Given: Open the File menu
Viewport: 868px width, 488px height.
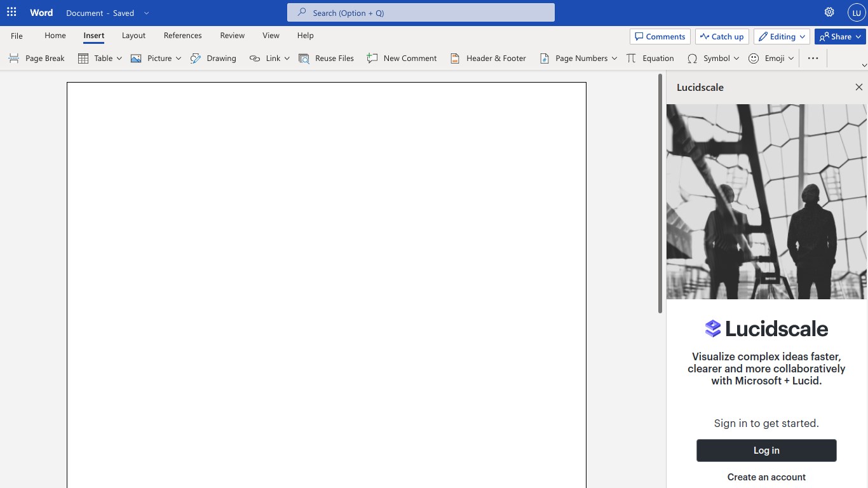Looking at the screenshot, I should coord(17,36).
